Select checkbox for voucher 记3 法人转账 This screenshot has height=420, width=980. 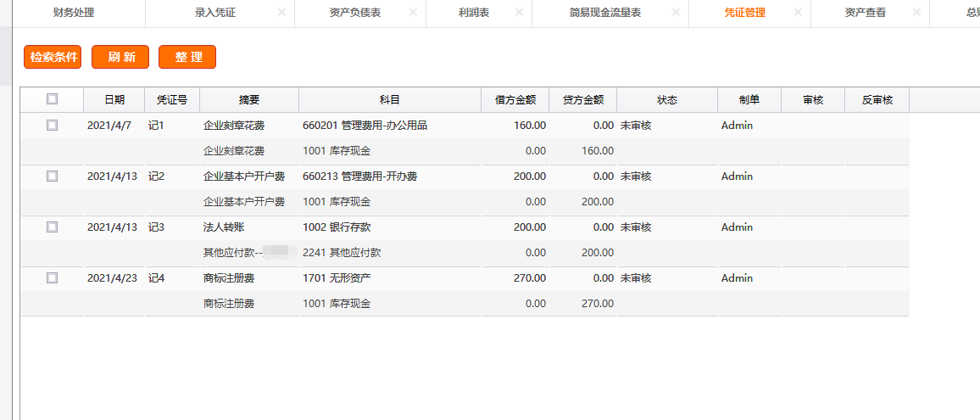(53, 227)
